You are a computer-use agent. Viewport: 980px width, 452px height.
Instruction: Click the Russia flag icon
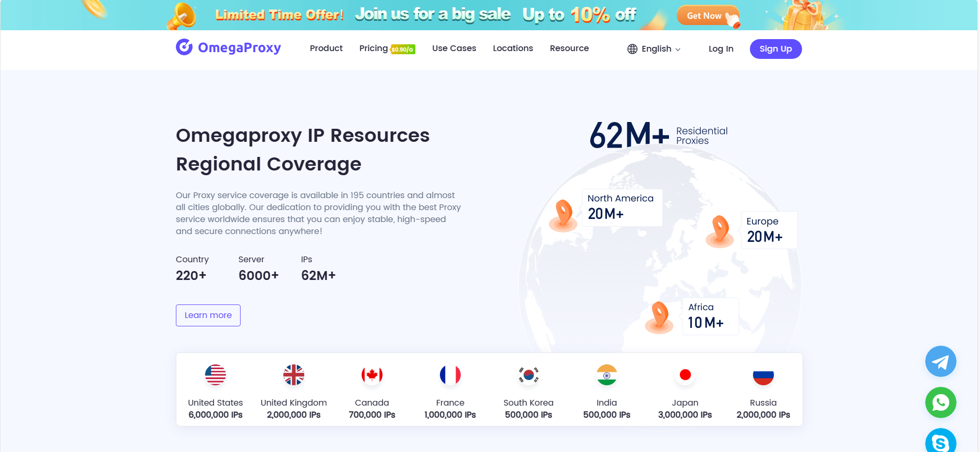763,375
